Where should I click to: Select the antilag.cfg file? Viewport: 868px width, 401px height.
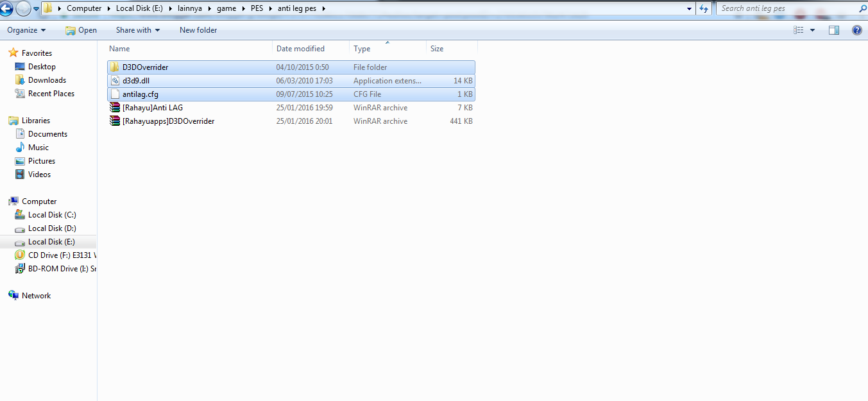[x=140, y=94]
